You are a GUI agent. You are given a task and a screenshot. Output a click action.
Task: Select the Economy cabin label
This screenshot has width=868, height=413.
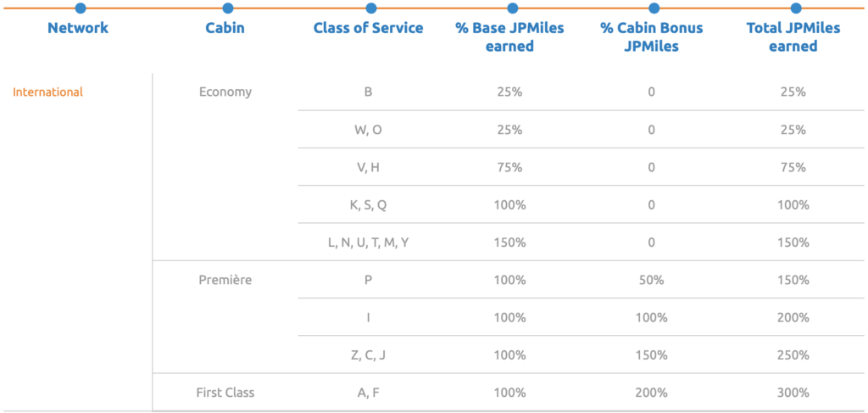click(225, 92)
